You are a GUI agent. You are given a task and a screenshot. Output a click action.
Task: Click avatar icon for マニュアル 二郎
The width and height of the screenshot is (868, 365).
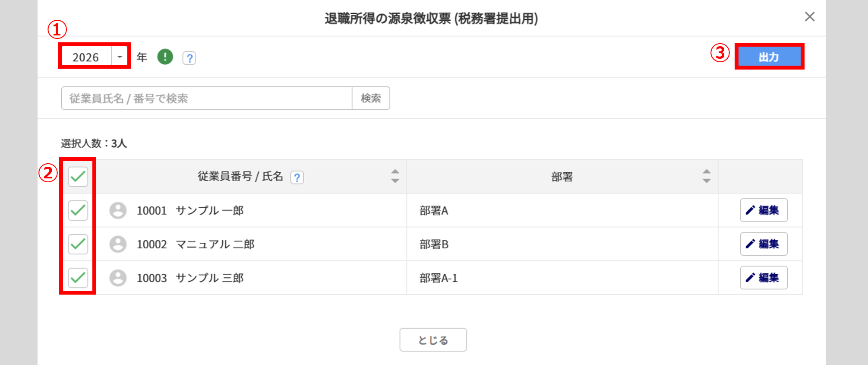pos(118,244)
